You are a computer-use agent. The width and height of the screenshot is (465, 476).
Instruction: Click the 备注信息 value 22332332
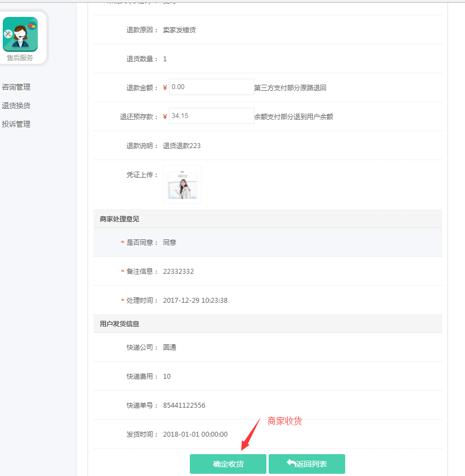coord(178,272)
